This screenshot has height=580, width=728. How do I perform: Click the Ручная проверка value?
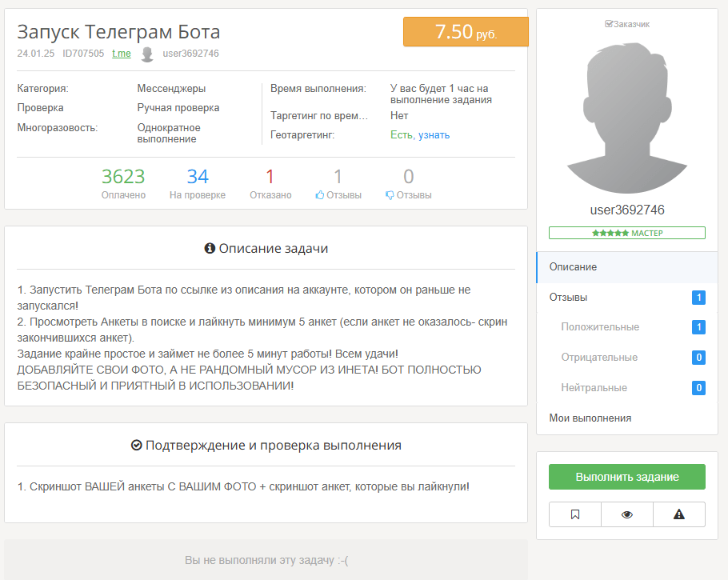(178, 108)
